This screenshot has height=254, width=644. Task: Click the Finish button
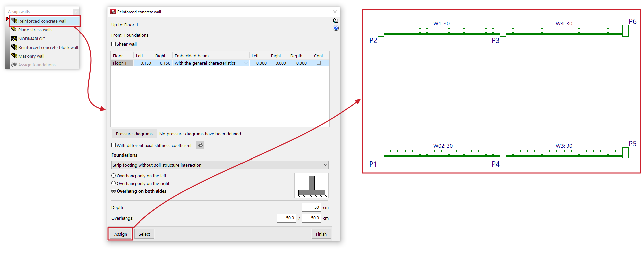321,234
